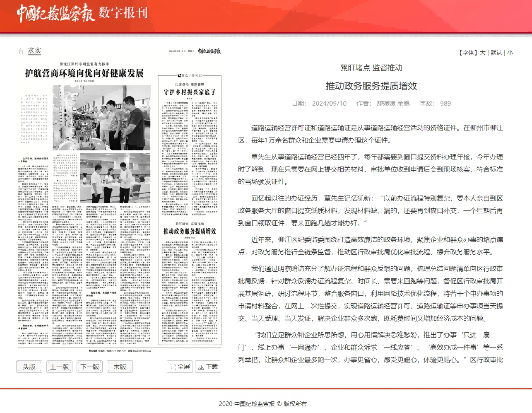Click the 数字报刊 title in the banner
The height and width of the screenshot is (413, 532).
click(123, 13)
